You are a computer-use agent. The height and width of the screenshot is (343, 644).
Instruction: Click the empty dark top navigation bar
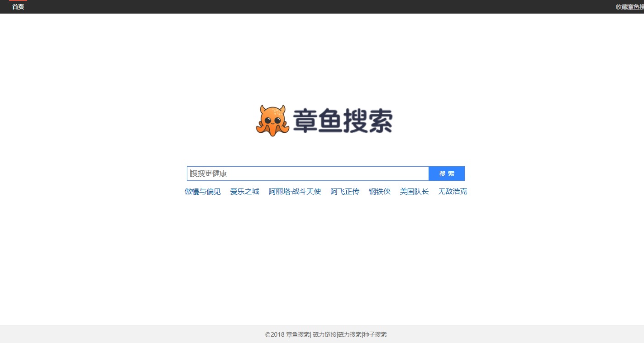click(x=317, y=7)
